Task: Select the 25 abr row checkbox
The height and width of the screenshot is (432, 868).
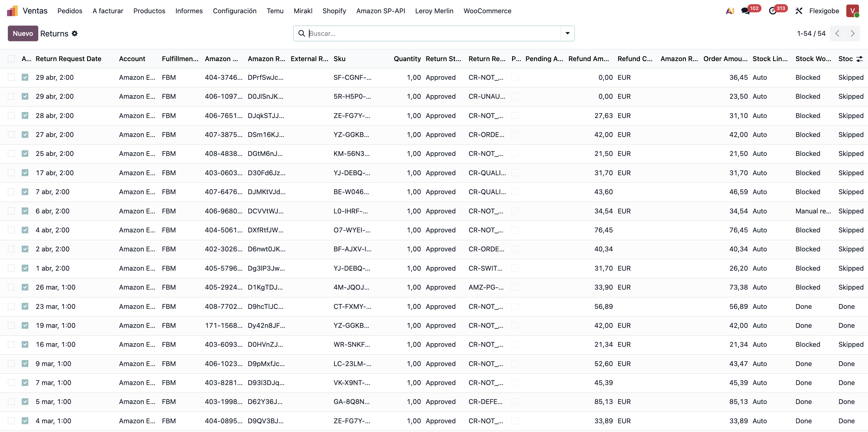Action: click(11, 154)
